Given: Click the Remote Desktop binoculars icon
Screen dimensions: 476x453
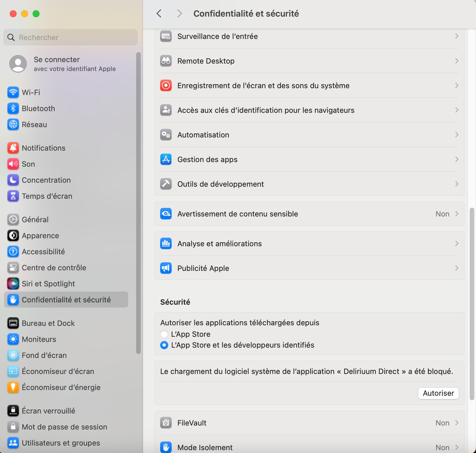Looking at the screenshot, I should tap(166, 61).
